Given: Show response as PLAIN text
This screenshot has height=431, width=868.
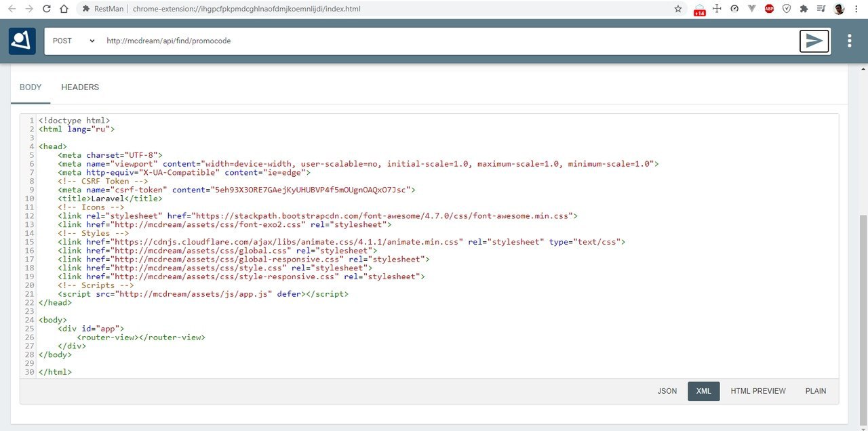Looking at the screenshot, I should click(x=816, y=391).
